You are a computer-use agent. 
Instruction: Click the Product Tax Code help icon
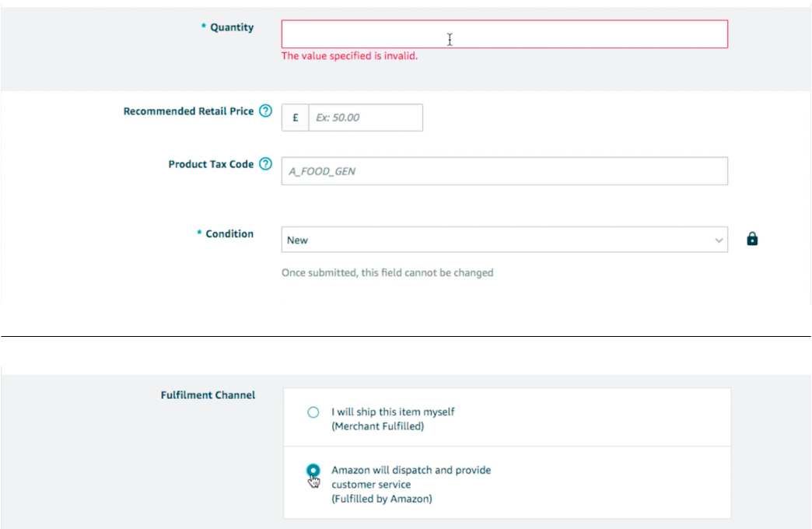(265, 165)
